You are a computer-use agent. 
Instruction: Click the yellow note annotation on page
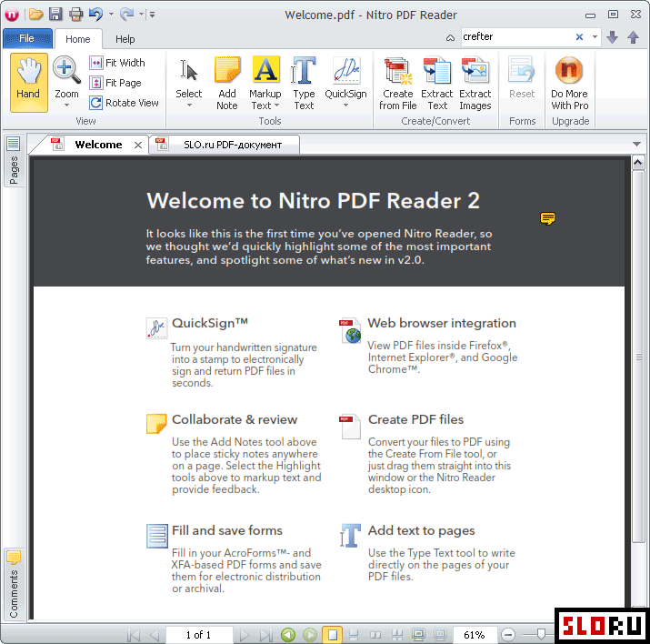(x=547, y=218)
